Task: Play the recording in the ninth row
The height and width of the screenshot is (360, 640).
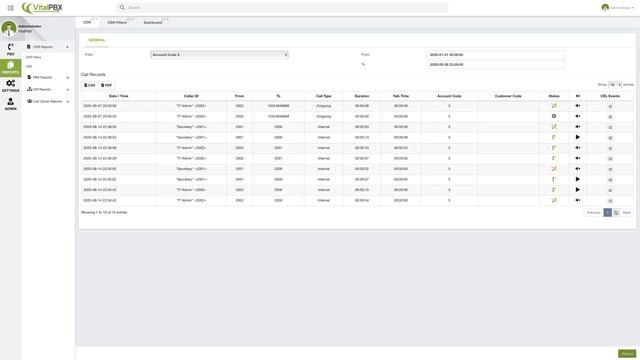Action: 578,190
